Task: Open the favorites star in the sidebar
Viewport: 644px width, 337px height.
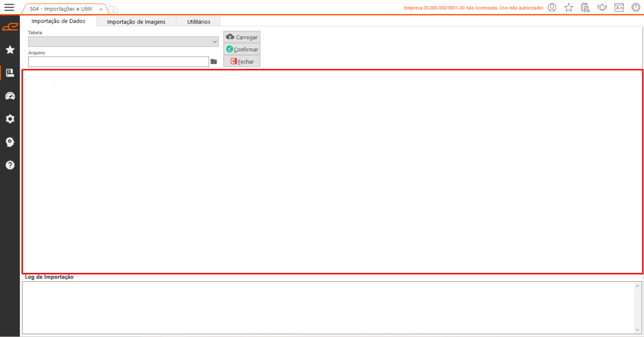Action: [x=10, y=50]
